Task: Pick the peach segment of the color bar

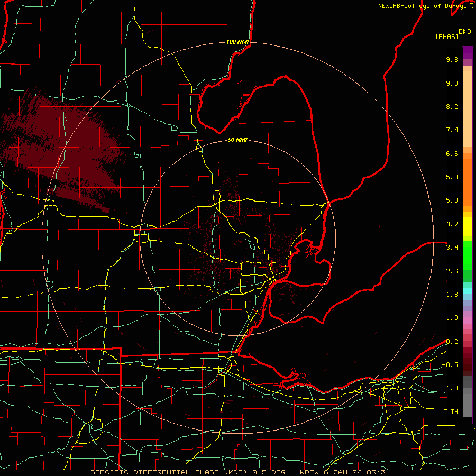Action: [467, 109]
